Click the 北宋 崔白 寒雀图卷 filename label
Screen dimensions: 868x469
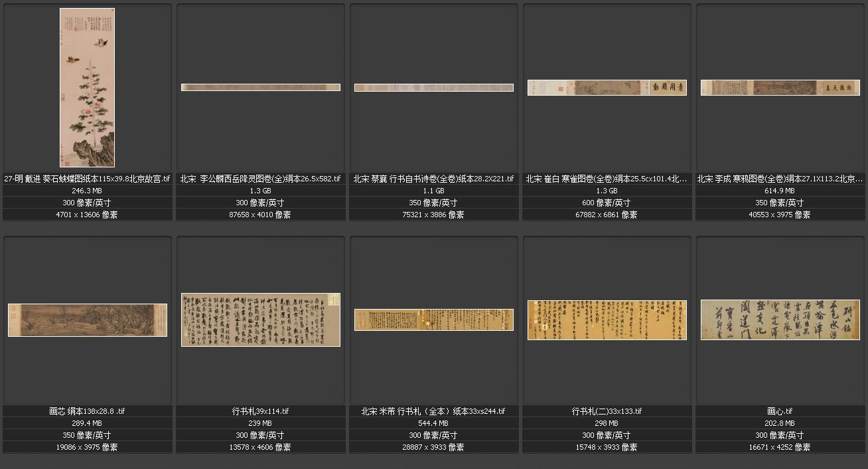point(607,179)
